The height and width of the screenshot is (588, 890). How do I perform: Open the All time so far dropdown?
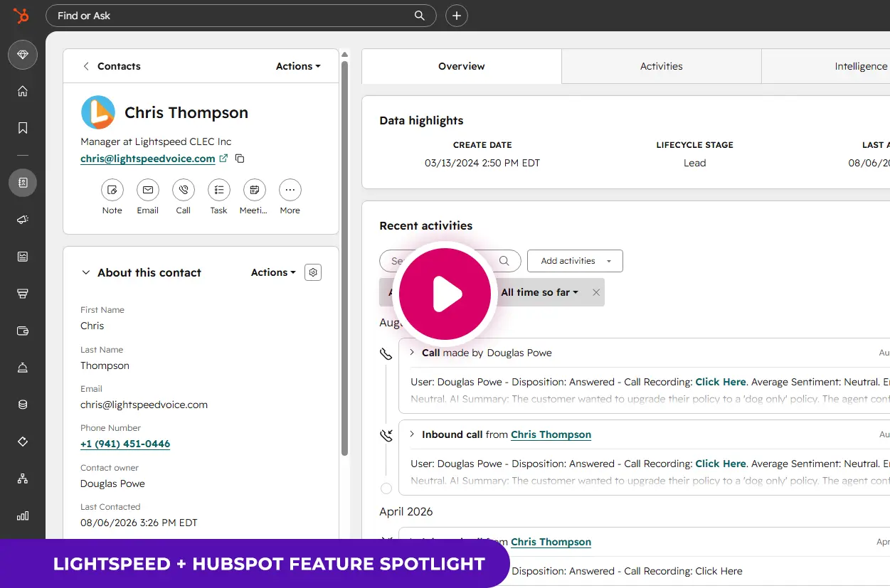click(540, 292)
